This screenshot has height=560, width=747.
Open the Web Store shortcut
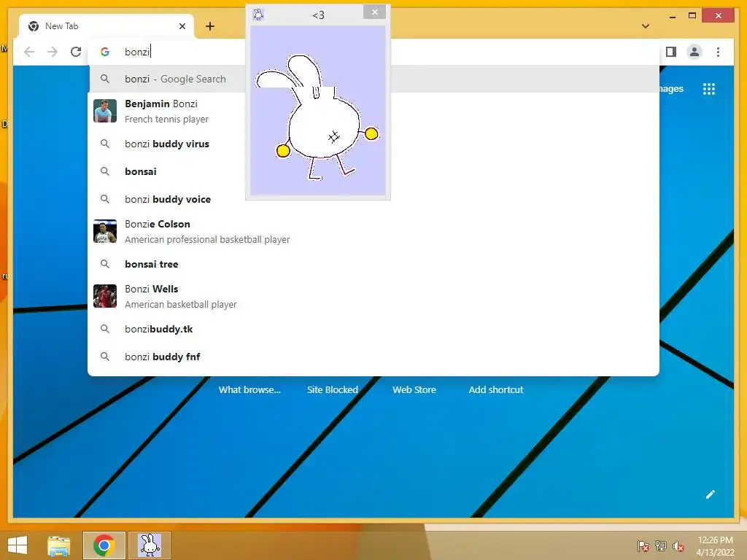pos(414,389)
